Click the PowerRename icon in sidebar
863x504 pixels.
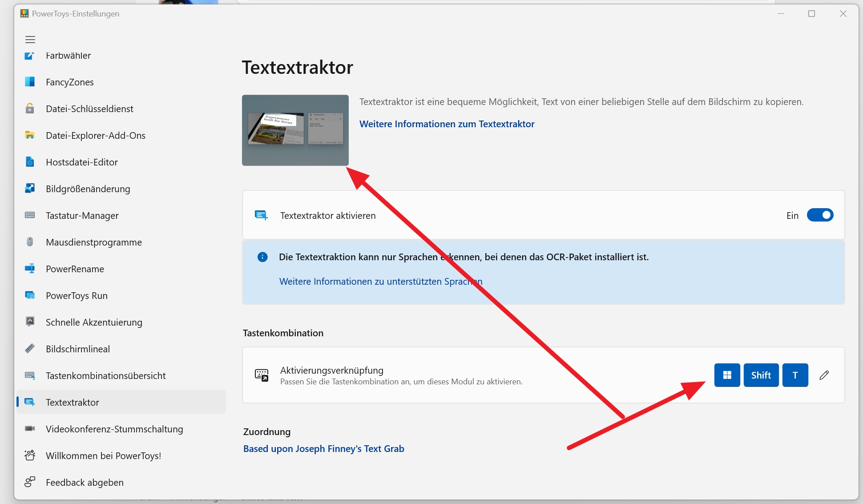pos(30,269)
